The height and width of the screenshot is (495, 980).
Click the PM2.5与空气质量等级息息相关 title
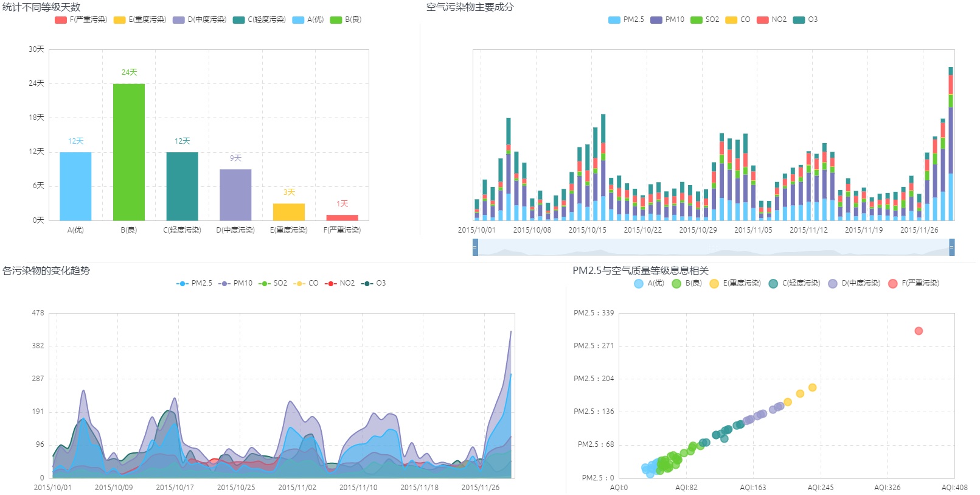[x=641, y=271]
